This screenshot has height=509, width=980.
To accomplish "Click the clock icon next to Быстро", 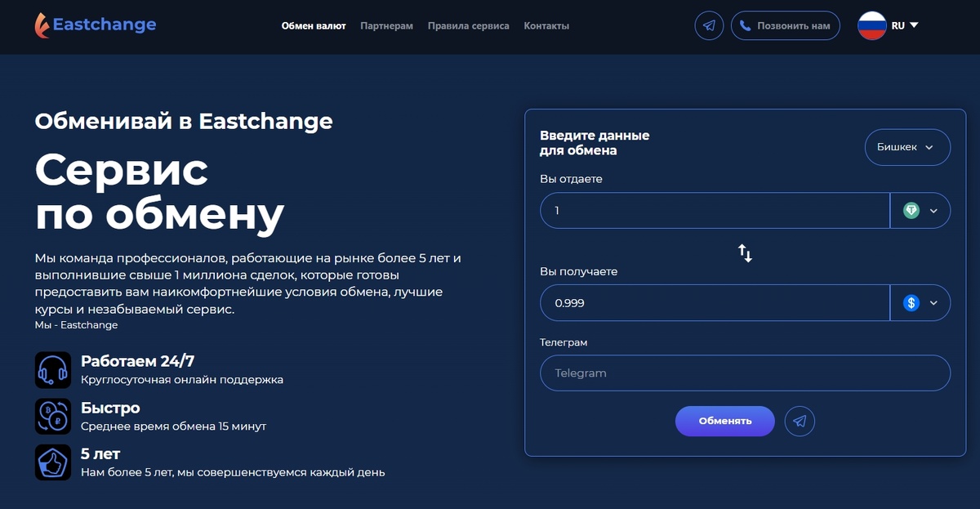I will point(52,416).
